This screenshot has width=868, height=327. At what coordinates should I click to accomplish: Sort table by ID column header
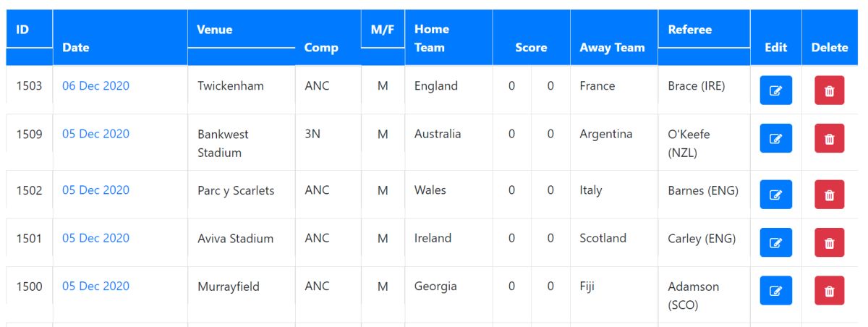(22, 30)
